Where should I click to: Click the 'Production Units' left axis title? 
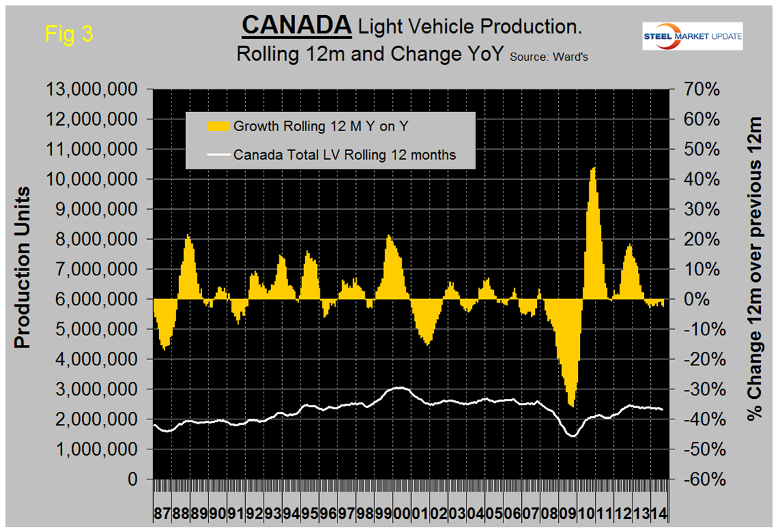coord(23,266)
